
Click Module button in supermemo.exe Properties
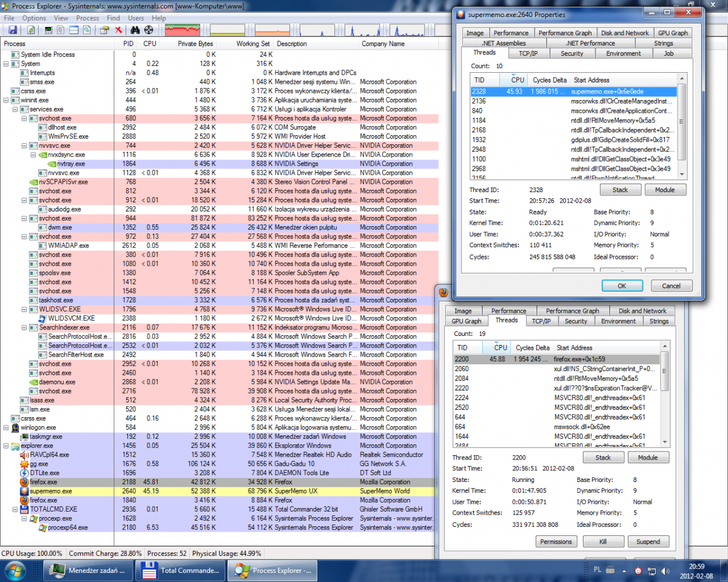[665, 190]
